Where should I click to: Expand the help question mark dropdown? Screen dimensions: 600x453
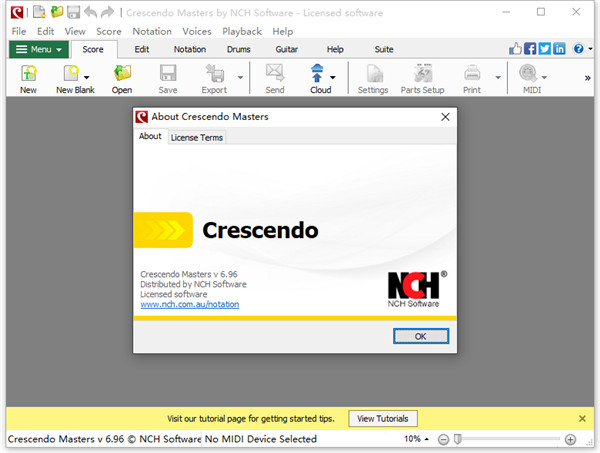pos(582,48)
